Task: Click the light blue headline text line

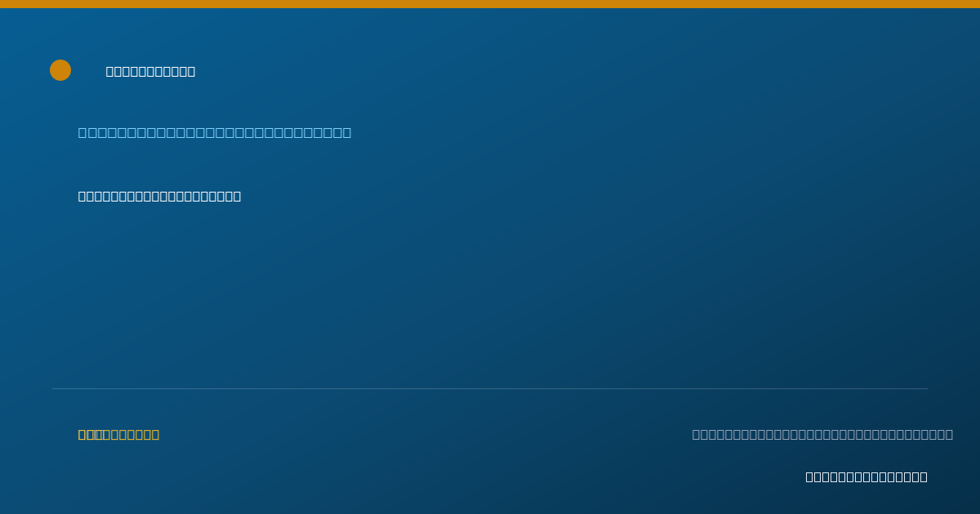Action: (215, 132)
